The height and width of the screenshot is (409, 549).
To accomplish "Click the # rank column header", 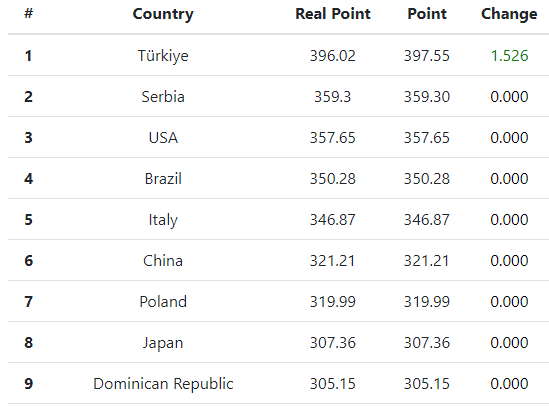I will click(x=28, y=13).
